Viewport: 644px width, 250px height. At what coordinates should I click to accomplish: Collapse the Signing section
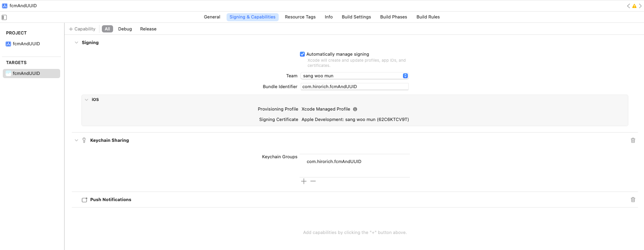pos(77,42)
